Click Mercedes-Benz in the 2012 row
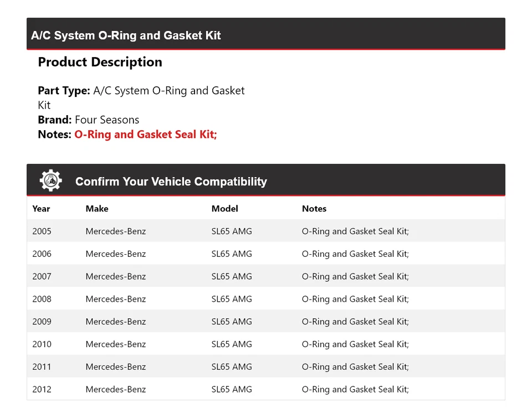Viewport: 532px width, 418px height. pos(115,389)
